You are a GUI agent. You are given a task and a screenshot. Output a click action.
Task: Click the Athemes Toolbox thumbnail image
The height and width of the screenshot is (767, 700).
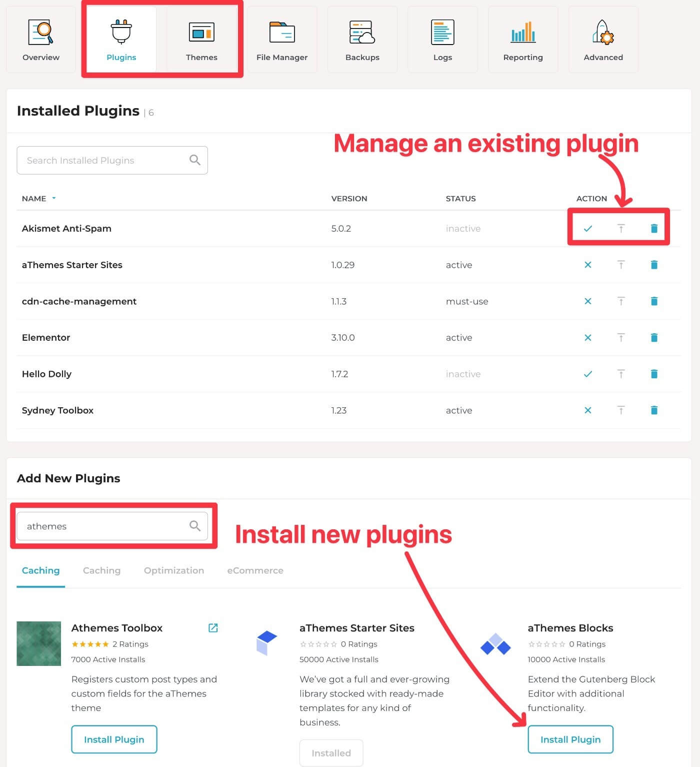(x=39, y=644)
